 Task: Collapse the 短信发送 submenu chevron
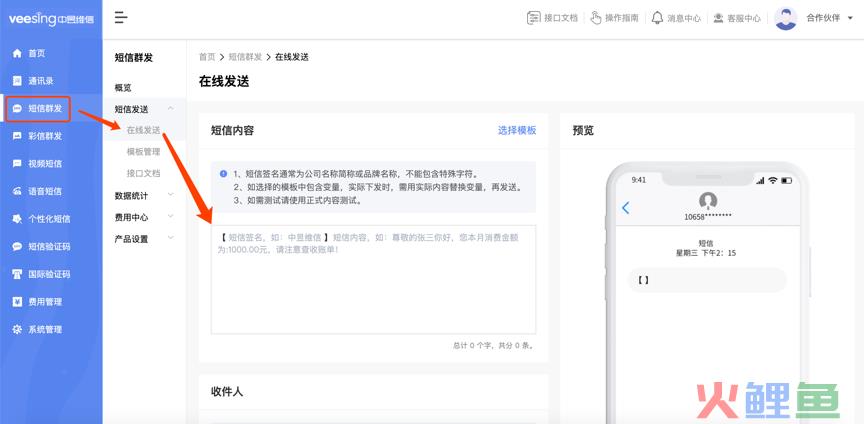(x=170, y=109)
